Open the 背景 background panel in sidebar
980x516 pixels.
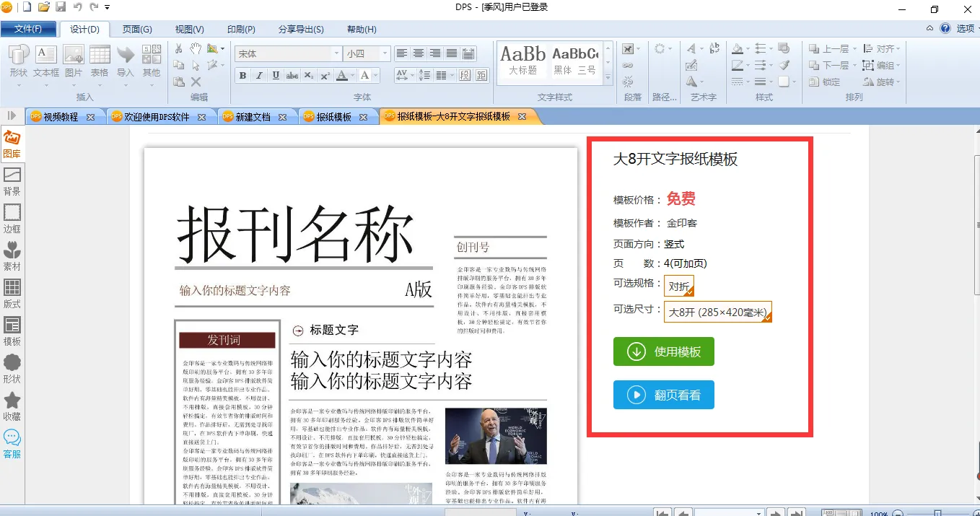(12, 181)
